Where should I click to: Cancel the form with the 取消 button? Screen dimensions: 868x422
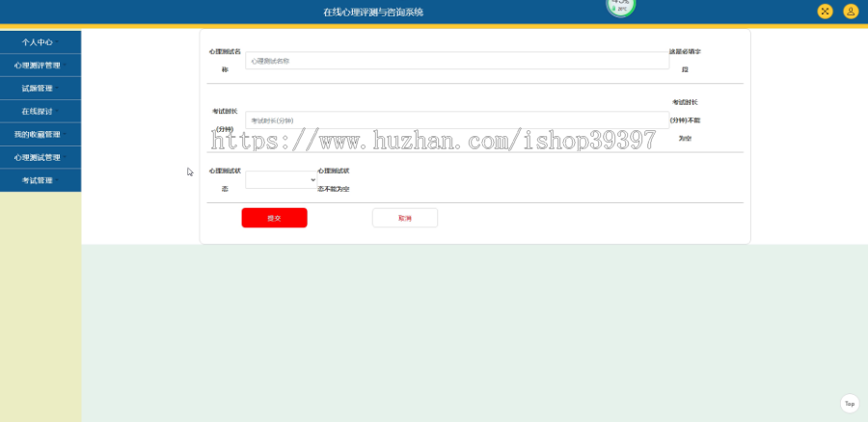(x=405, y=218)
